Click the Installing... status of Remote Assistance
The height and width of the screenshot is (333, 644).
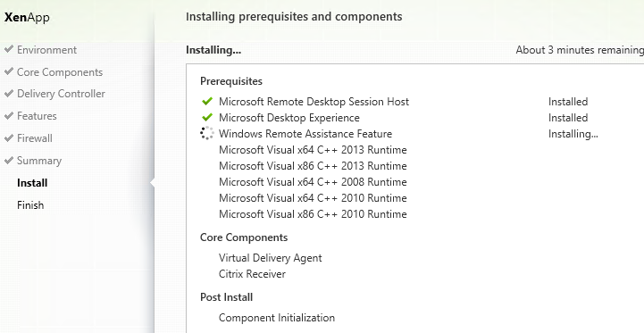[573, 134]
